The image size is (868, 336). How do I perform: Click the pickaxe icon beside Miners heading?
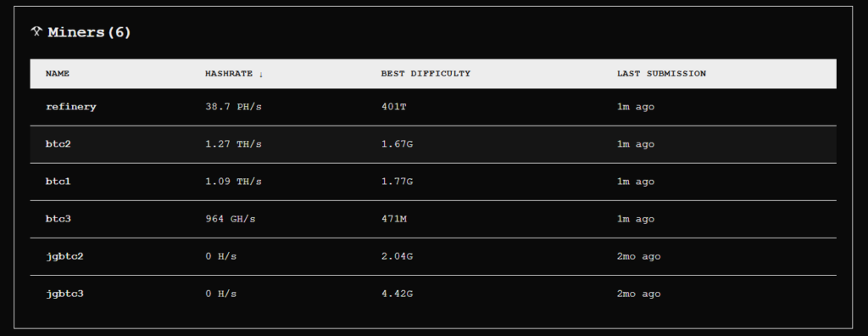[36, 31]
